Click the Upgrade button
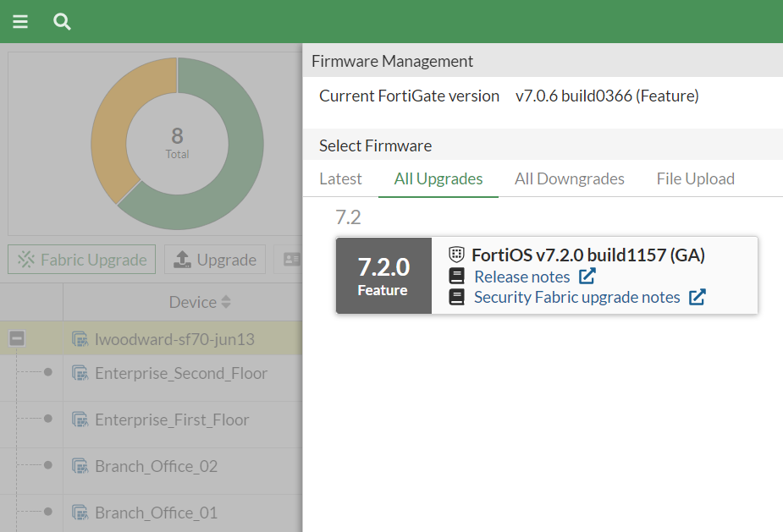The image size is (783, 532). [215, 260]
